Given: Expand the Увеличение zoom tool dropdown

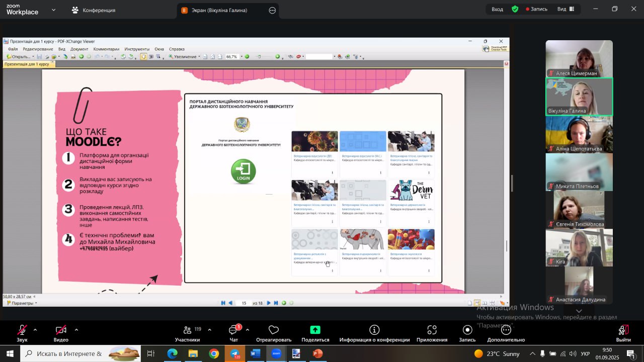Looking at the screenshot, I should (199, 57).
